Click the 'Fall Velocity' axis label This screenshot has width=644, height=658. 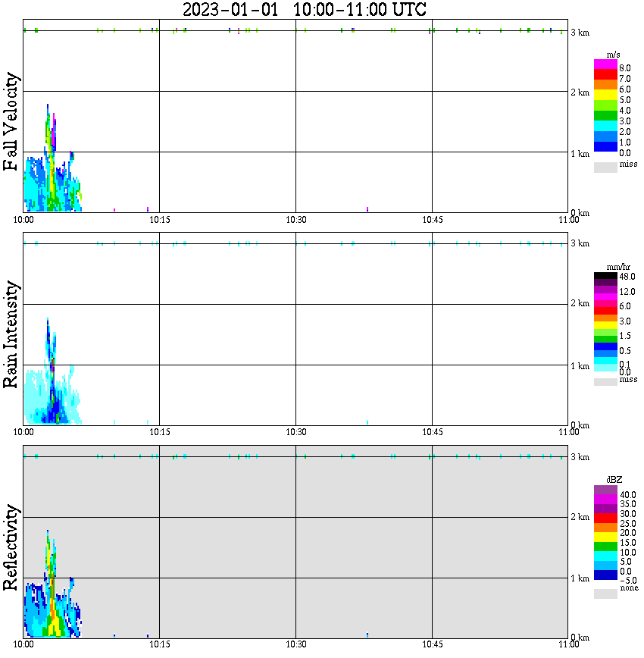pyautogui.click(x=11, y=121)
